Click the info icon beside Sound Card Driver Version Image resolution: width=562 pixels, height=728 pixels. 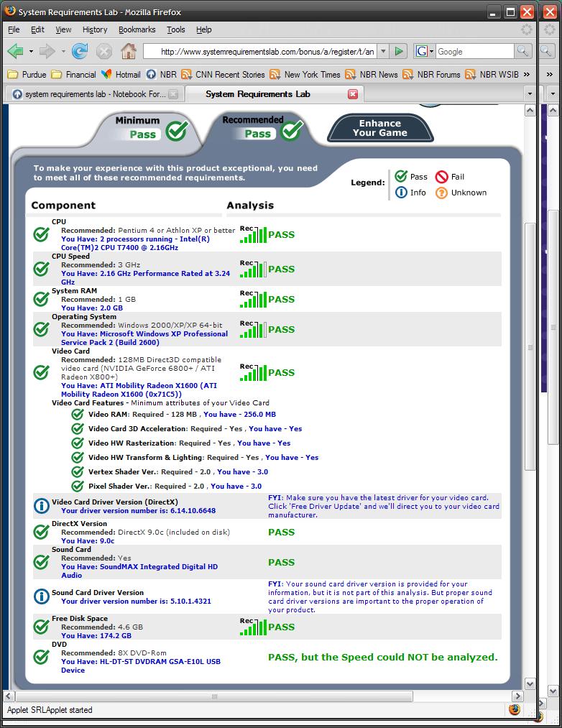[42, 596]
